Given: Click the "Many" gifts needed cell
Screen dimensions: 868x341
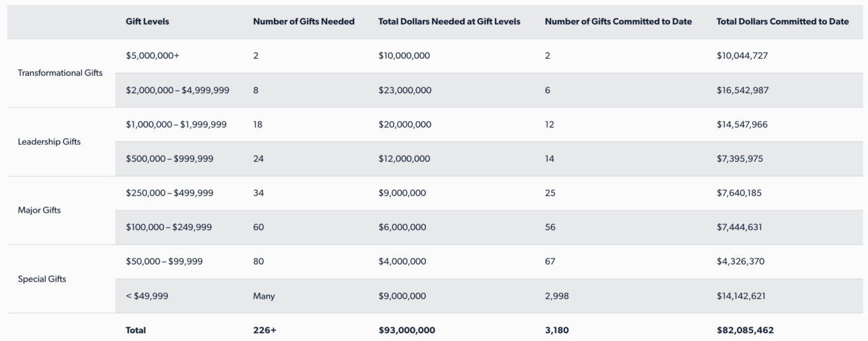Looking at the screenshot, I should coord(263,297).
